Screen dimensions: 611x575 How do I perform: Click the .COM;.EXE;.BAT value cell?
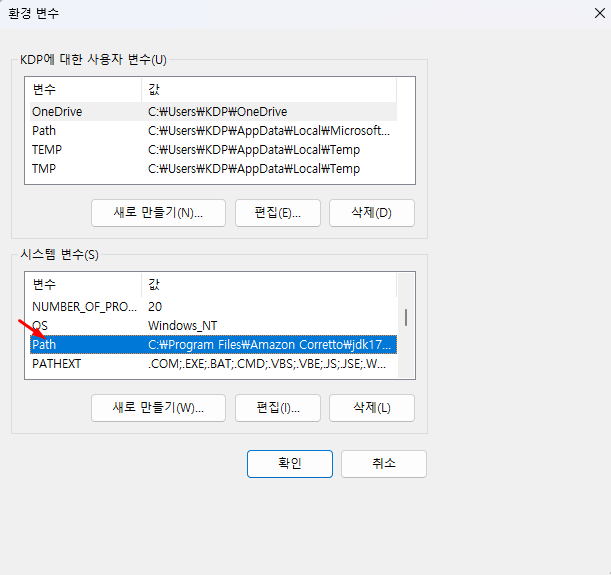267,364
